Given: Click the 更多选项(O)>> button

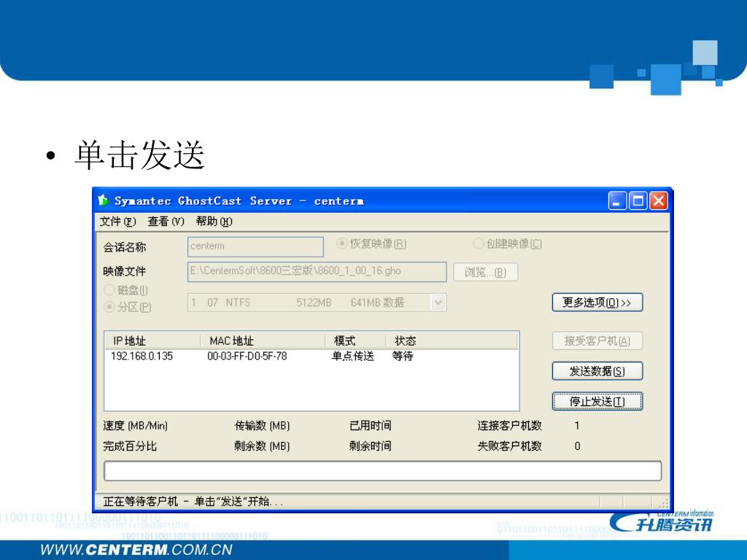Looking at the screenshot, I should coord(597,303).
